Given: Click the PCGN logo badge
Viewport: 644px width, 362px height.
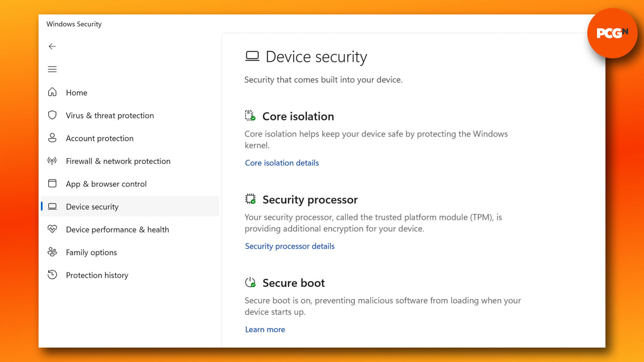Looking at the screenshot, I should click(x=612, y=33).
